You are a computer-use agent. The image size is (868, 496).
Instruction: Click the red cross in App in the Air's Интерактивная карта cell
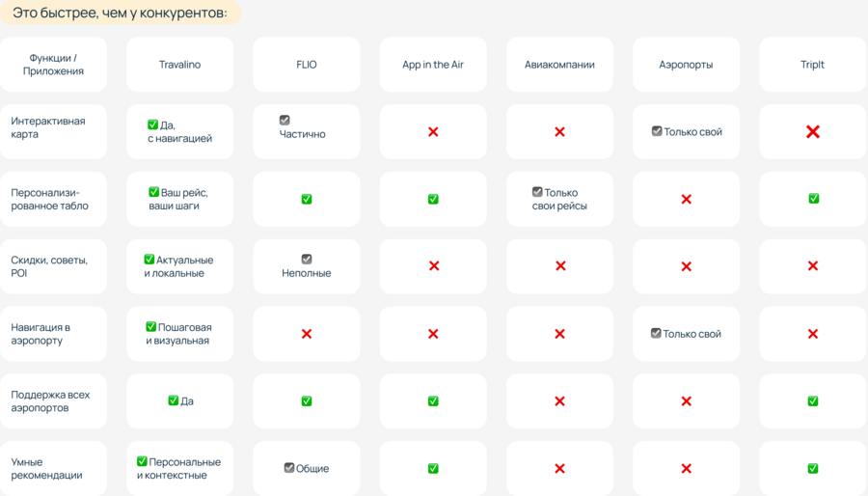tap(433, 131)
